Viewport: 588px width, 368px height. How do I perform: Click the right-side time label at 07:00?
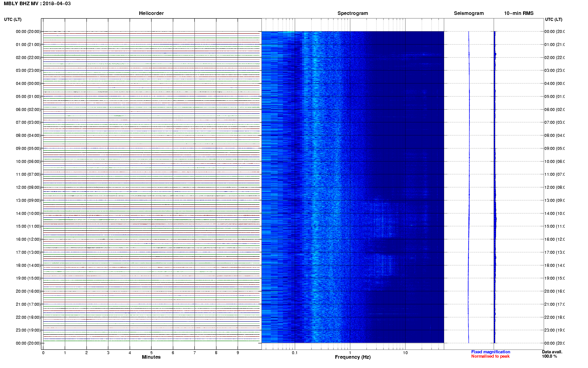(x=555, y=122)
